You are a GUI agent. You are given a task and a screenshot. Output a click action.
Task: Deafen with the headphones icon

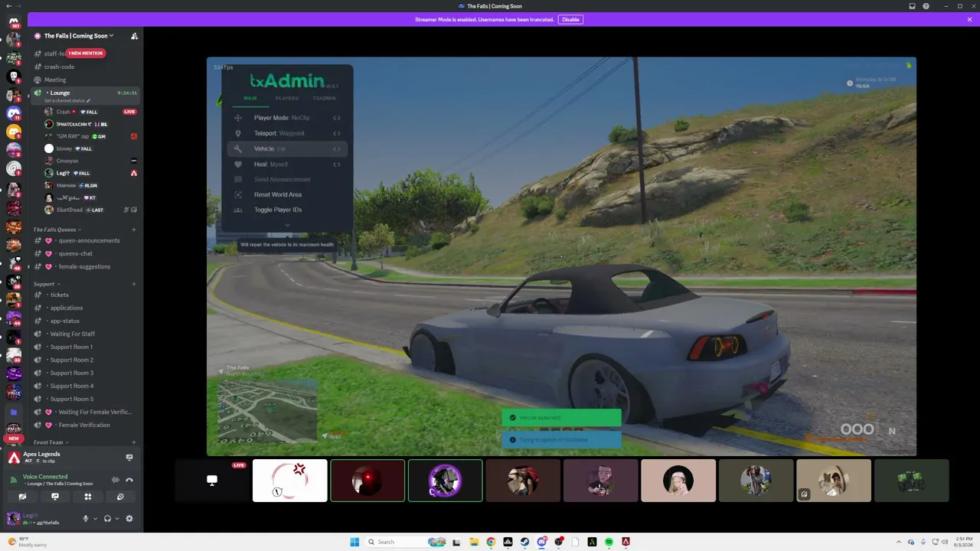(x=107, y=519)
